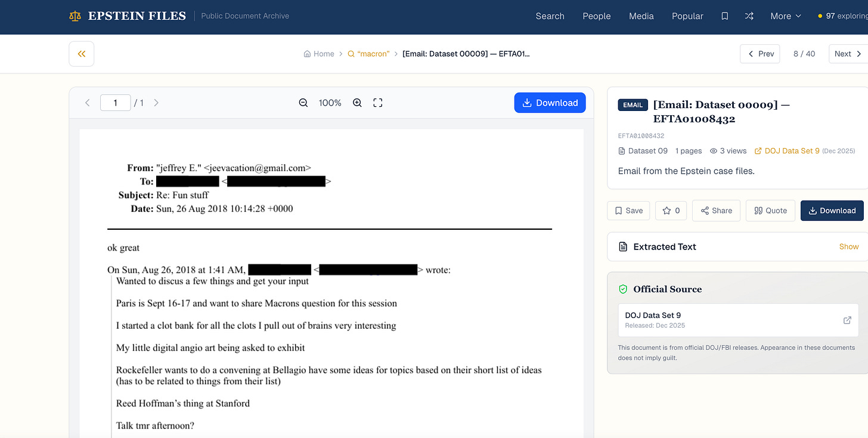Collapse sidebar with double-chevron button
868x438 pixels.
pos(82,54)
